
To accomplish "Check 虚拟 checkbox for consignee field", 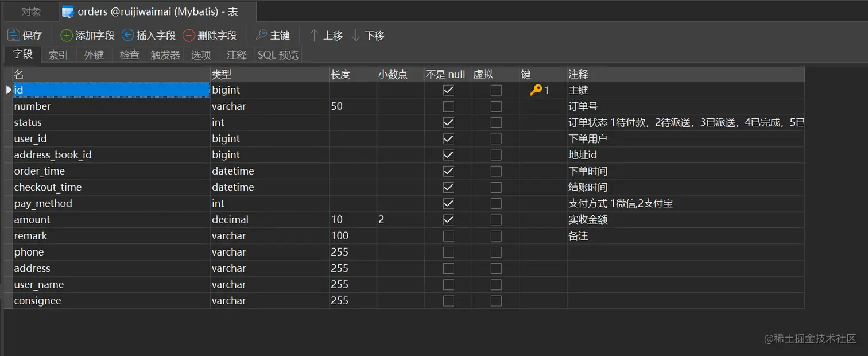I will point(496,301).
